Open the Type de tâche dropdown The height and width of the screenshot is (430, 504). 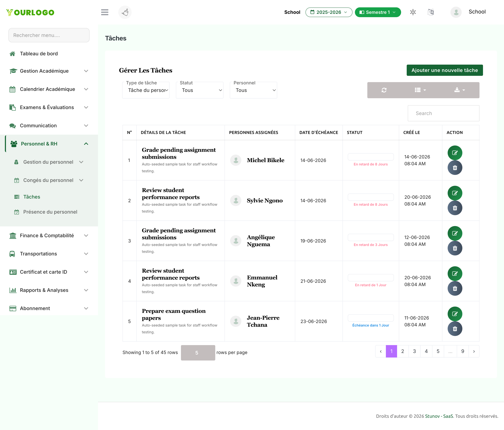[146, 90]
